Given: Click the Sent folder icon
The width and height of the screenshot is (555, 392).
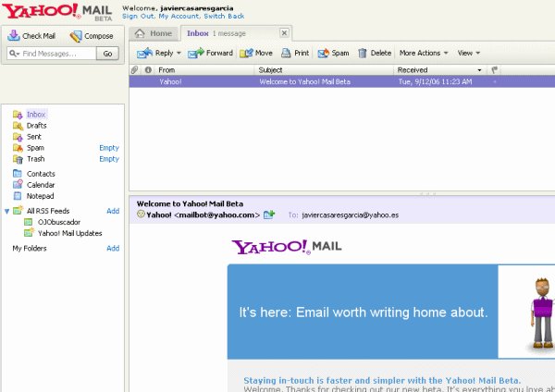Looking at the screenshot, I should point(18,137).
